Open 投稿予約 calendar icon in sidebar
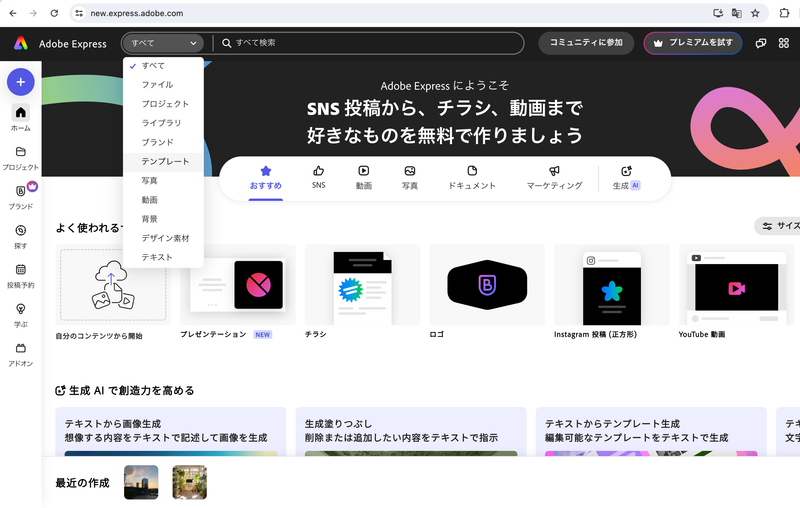This screenshot has height=508, width=800. (x=20, y=269)
